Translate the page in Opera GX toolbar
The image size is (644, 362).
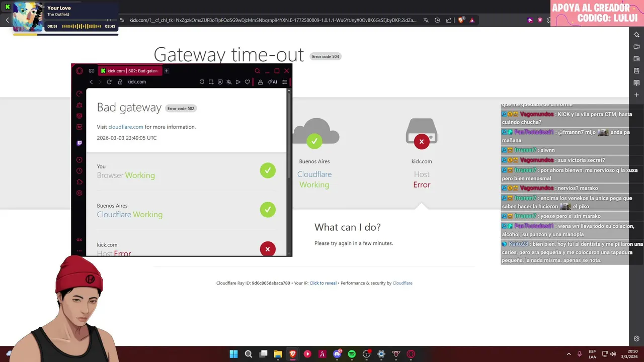coord(229,82)
